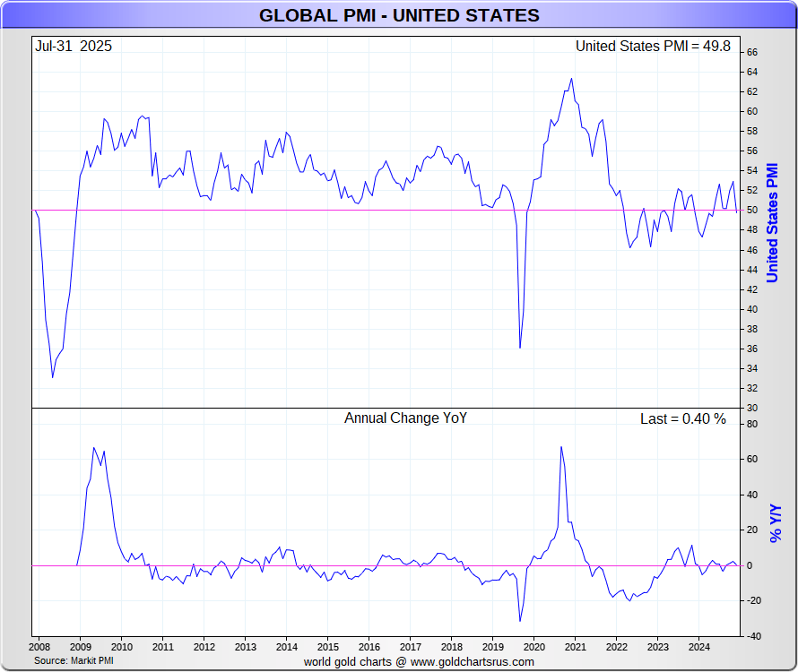Click the vertical "United States PMI" axis title

click(x=773, y=223)
